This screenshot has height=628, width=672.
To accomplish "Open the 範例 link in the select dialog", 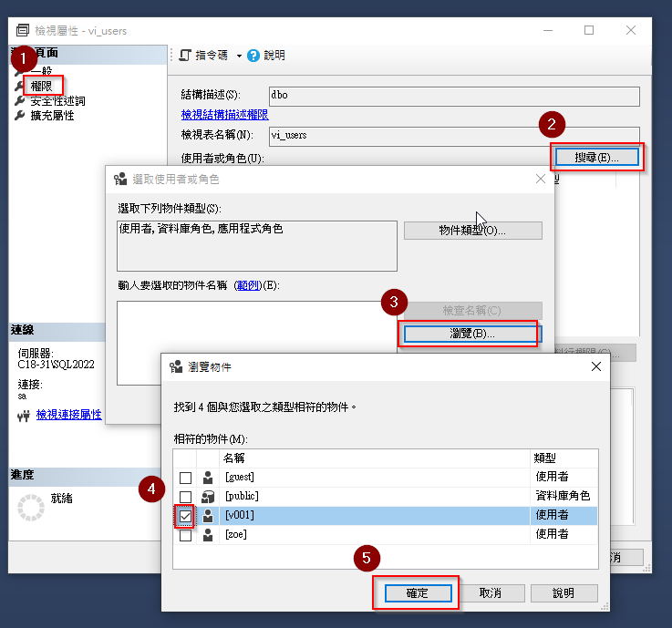I will 249,285.
